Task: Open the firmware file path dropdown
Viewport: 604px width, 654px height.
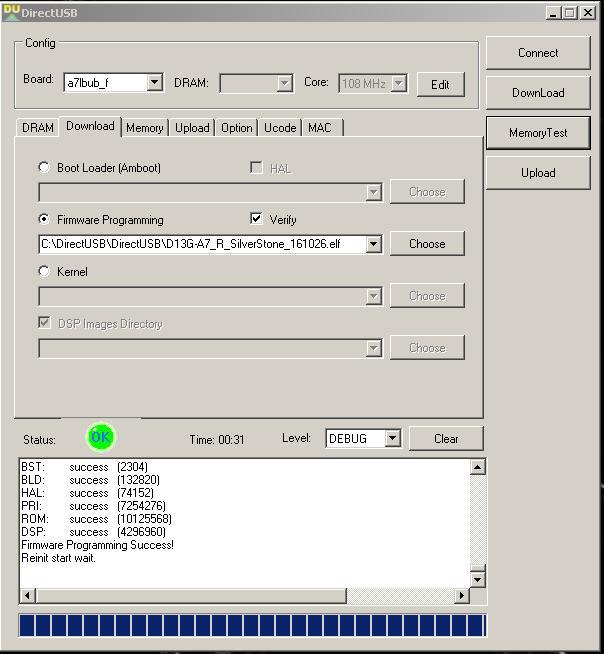Action: (373, 244)
